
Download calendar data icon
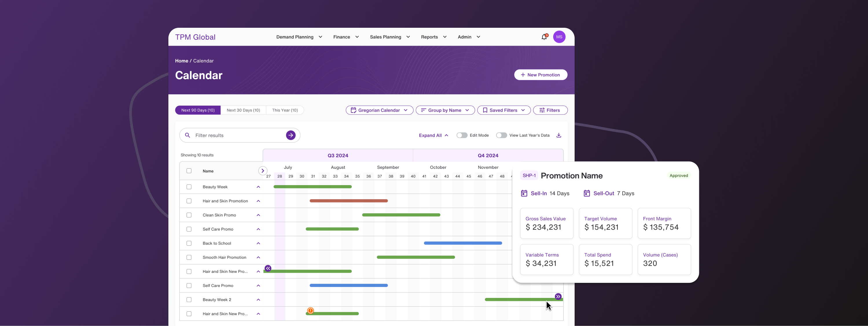[x=559, y=135]
